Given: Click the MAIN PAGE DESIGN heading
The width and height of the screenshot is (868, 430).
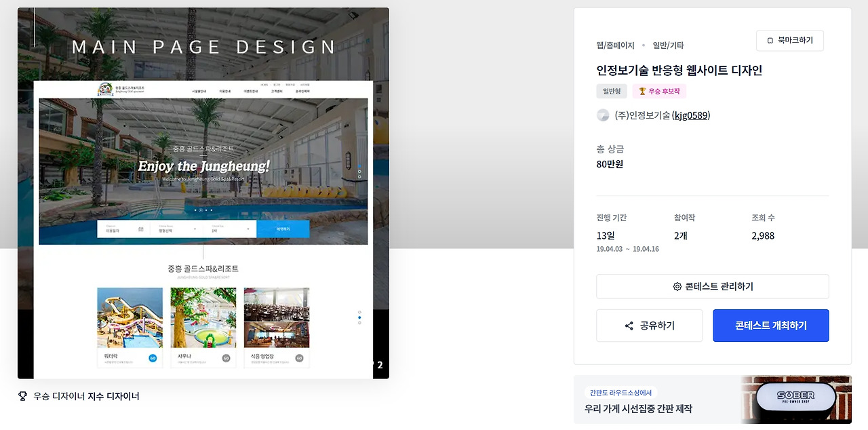Looking at the screenshot, I should 204,47.
